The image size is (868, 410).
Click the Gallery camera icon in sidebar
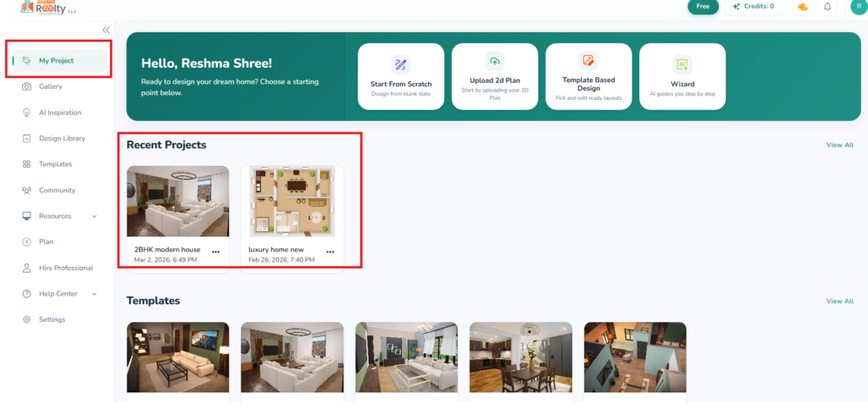pos(27,86)
